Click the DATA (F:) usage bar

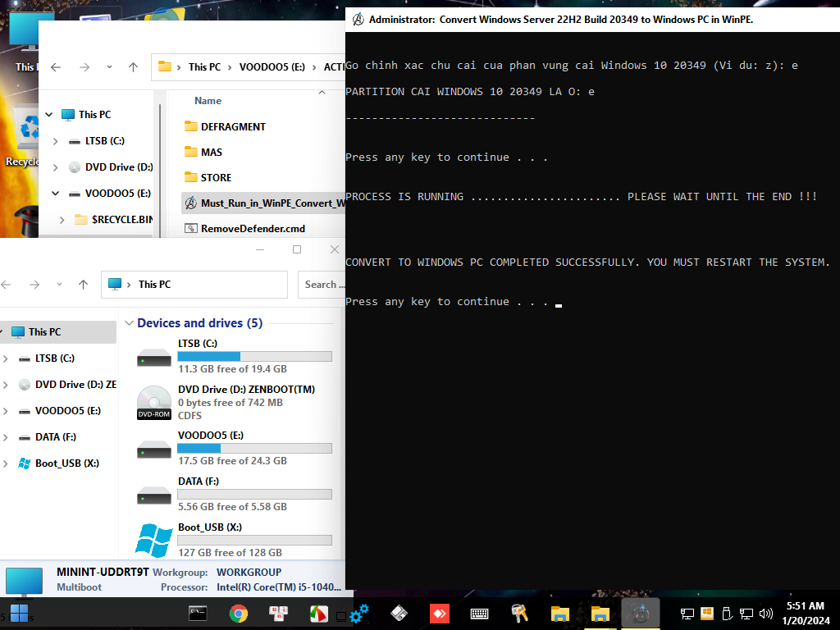[254, 495]
